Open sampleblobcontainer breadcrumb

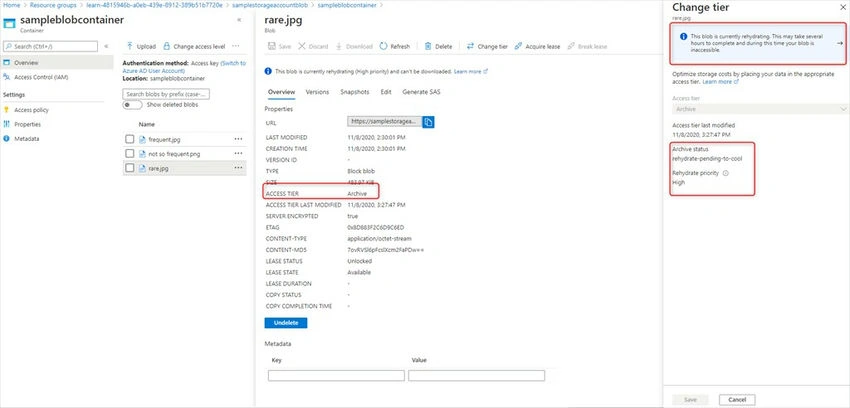click(347, 5)
